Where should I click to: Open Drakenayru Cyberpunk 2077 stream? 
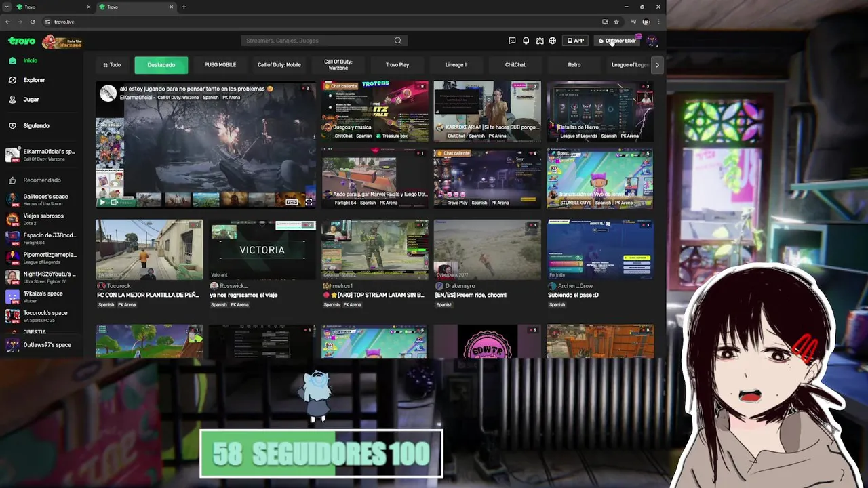[x=487, y=249]
